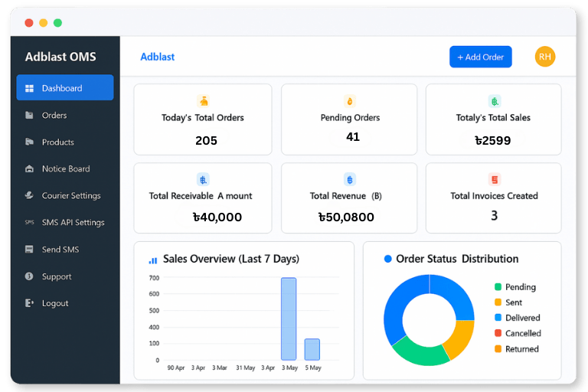Click the invoices count value 3
Image resolution: width=588 pixels, height=392 pixels.
point(495,215)
